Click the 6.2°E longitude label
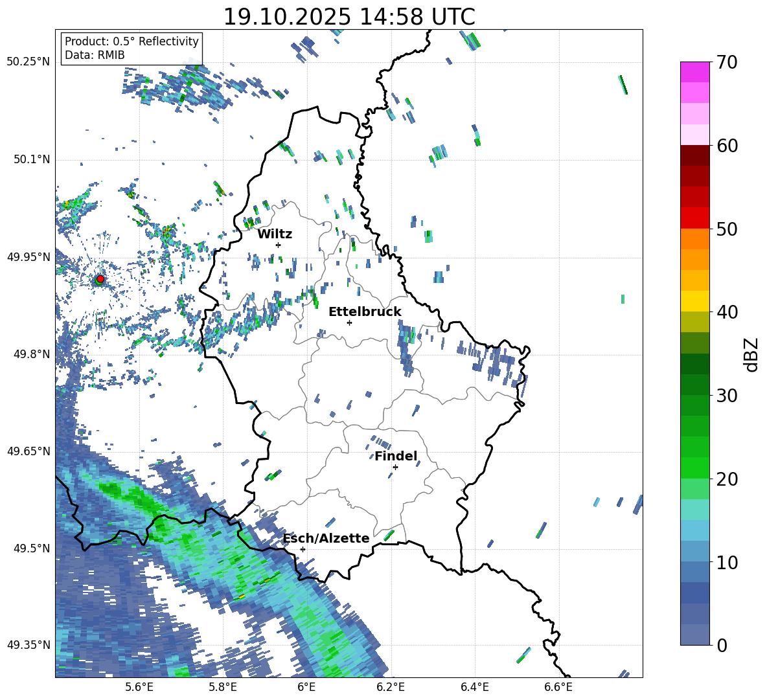The image size is (767, 700). (x=391, y=688)
